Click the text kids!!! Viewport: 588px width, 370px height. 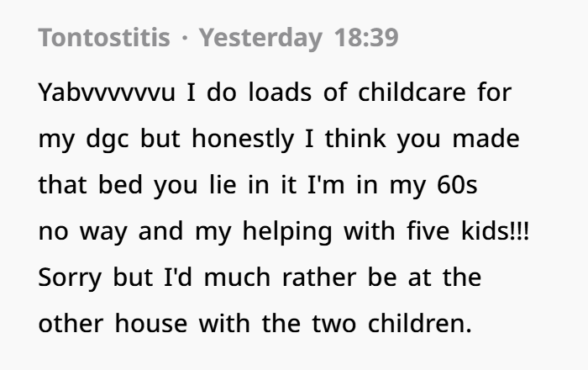495,230
